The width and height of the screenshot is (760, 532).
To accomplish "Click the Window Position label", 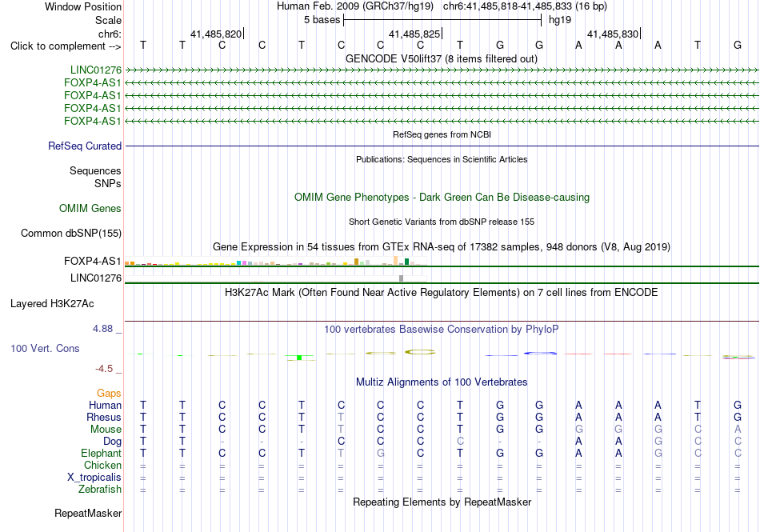I will [83, 6].
